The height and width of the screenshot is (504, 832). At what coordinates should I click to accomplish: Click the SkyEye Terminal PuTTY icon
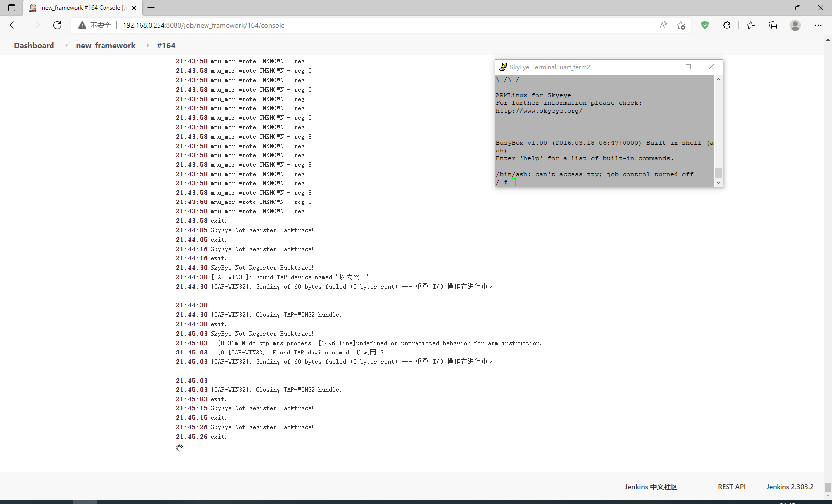tap(503, 67)
